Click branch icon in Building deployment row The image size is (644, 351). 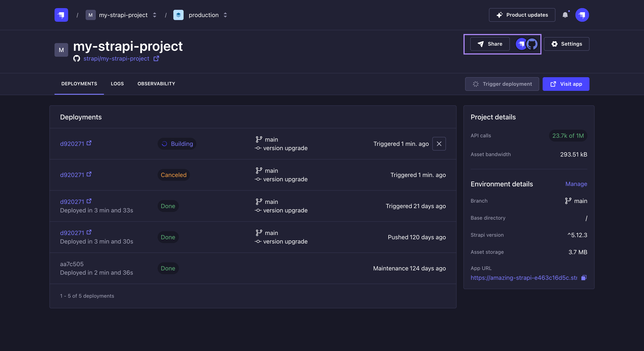pyautogui.click(x=259, y=139)
